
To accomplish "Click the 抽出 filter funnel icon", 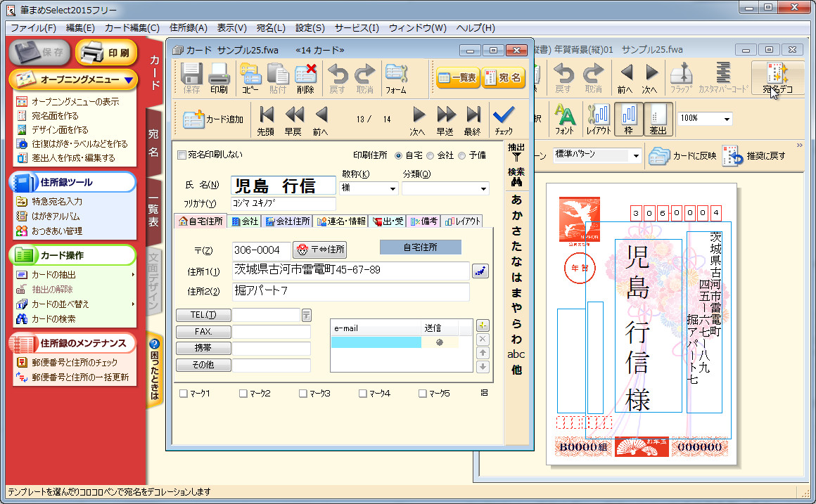I will (x=516, y=153).
